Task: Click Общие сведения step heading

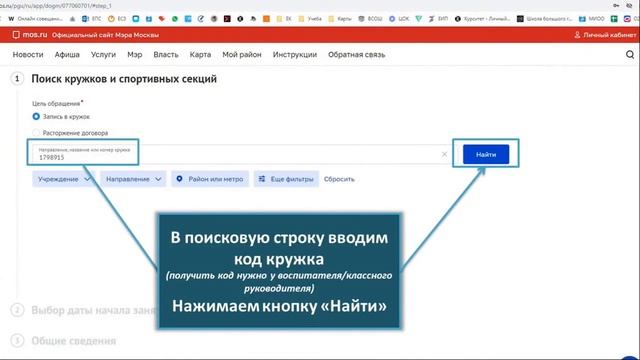Action: pyautogui.click(x=74, y=341)
